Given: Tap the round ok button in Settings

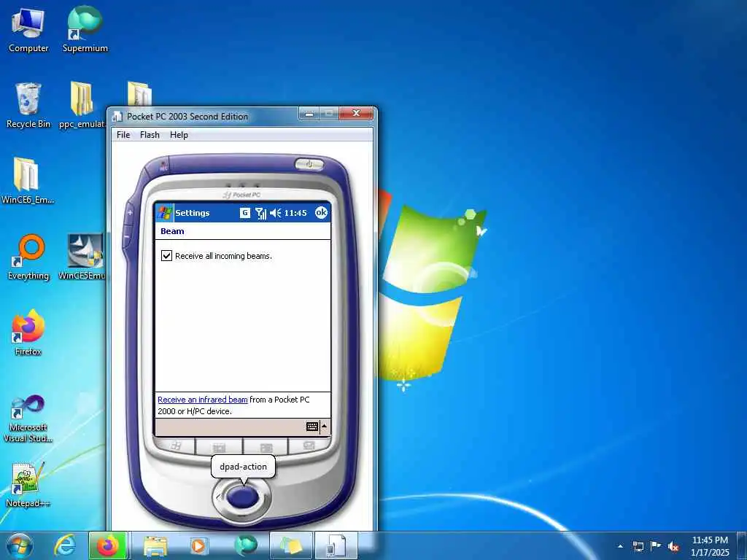Looking at the screenshot, I should (322, 212).
